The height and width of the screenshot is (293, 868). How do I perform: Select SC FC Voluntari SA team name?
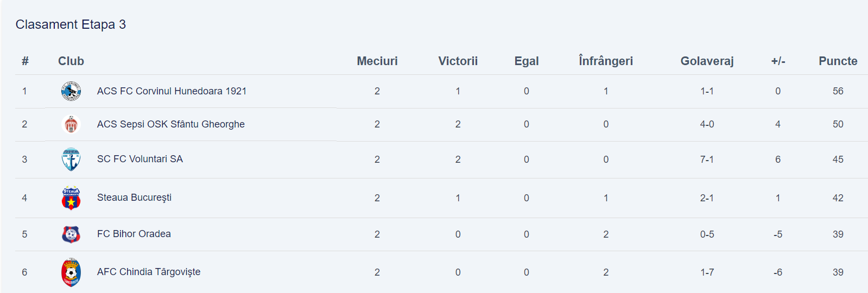click(140, 159)
